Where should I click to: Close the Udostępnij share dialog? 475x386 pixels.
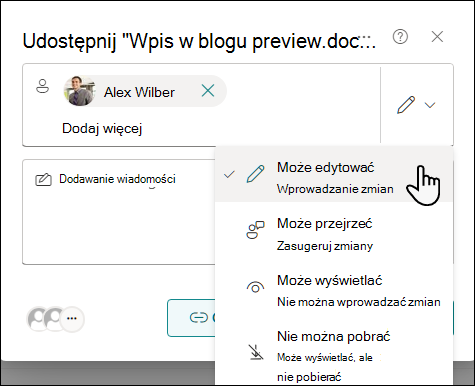coord(437,37)
